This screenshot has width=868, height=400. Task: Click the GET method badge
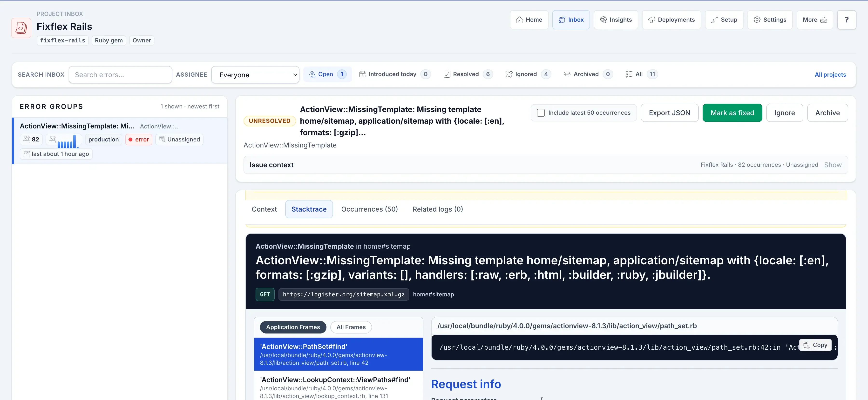coord(265,294)
